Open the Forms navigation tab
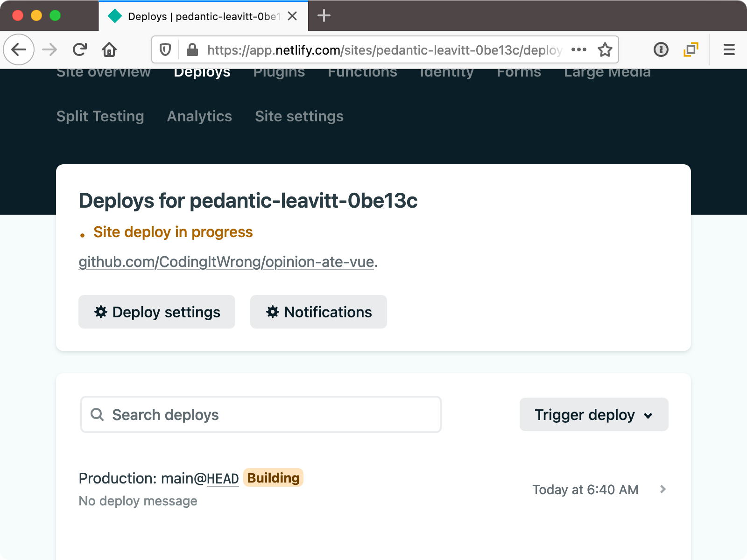Image resolution: width=747 pixels, height=560 pixels. tap(519, 72)
